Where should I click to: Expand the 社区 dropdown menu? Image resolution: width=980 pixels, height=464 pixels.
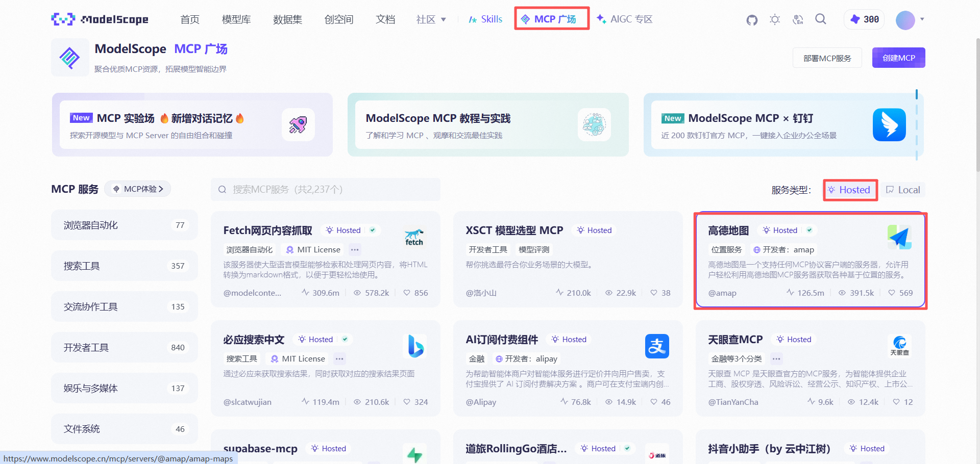431,19
